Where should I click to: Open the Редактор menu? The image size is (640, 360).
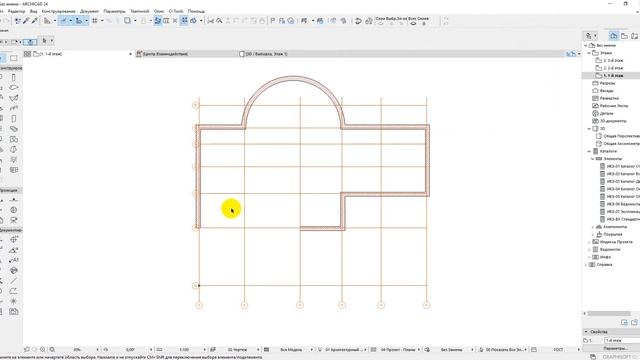(16, 11)
